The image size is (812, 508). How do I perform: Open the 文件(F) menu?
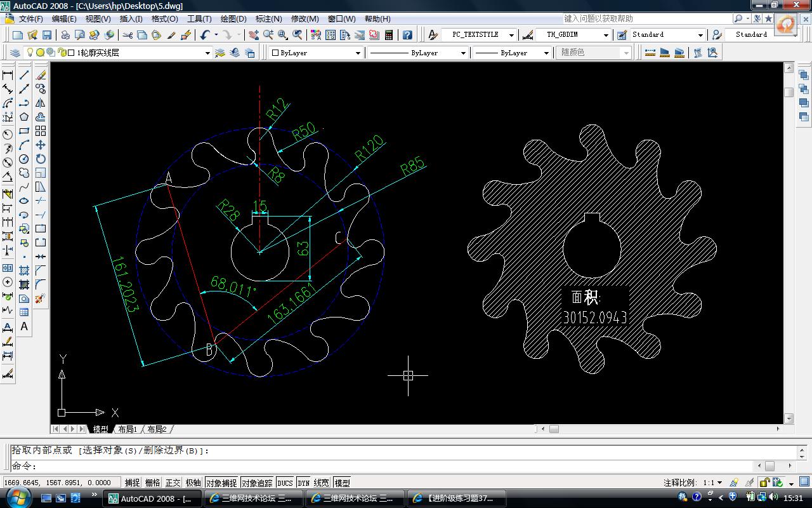pos(30,19)
